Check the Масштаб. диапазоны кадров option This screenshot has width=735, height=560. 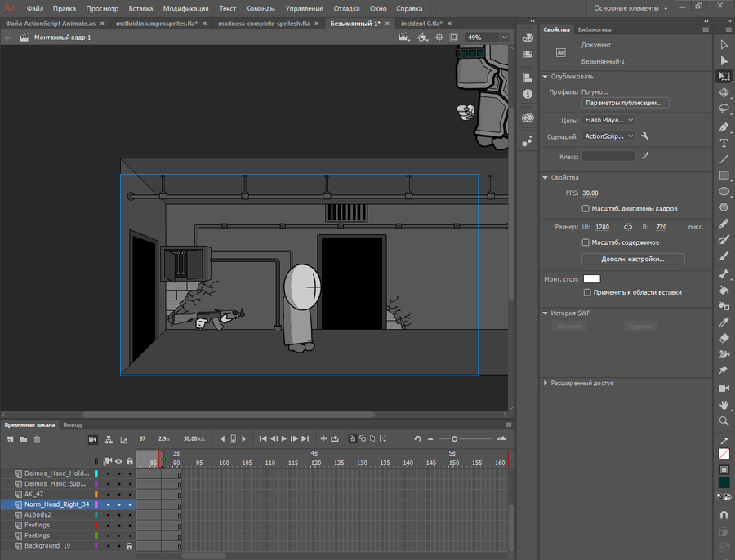tap(586, 208)
